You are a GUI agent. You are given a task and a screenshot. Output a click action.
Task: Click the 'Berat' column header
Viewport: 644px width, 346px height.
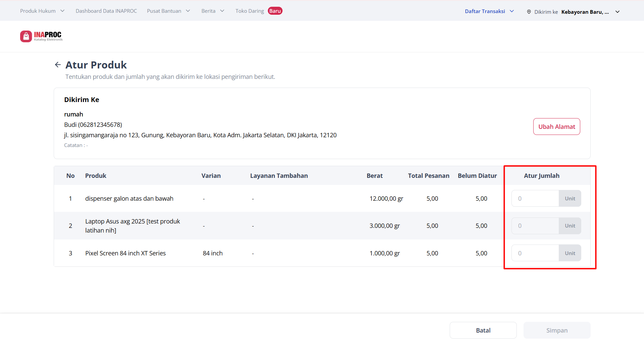[375, 176]
